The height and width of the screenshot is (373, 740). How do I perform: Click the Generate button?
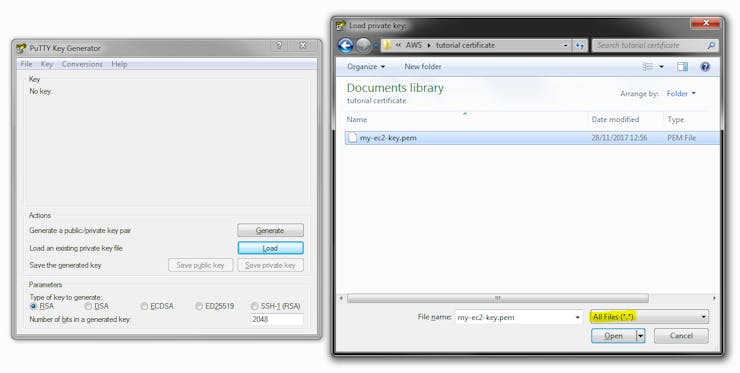tap(270, 230)
